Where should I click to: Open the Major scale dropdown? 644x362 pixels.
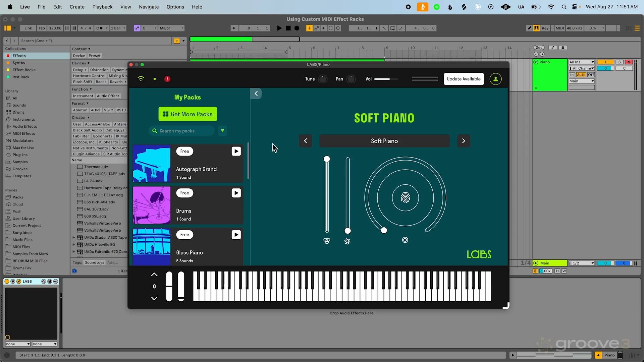[x=172, y=28]
